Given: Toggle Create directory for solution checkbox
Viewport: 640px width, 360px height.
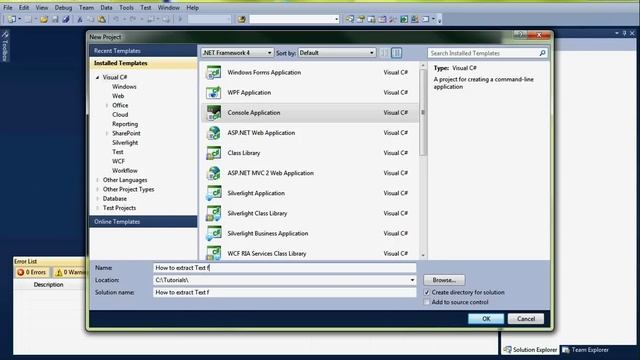Looking at the screenshot, I should click(427, 292).
